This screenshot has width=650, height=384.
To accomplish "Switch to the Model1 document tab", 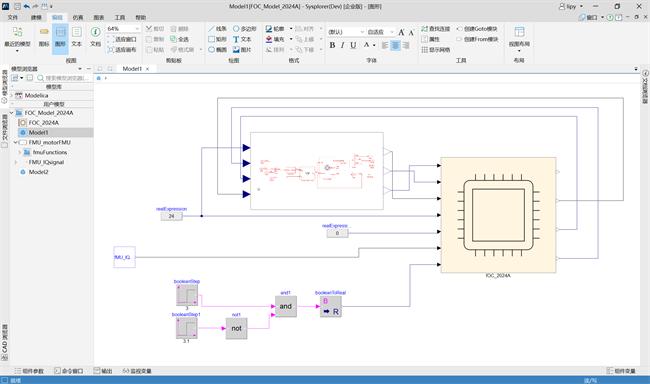I will coord(132,69).
